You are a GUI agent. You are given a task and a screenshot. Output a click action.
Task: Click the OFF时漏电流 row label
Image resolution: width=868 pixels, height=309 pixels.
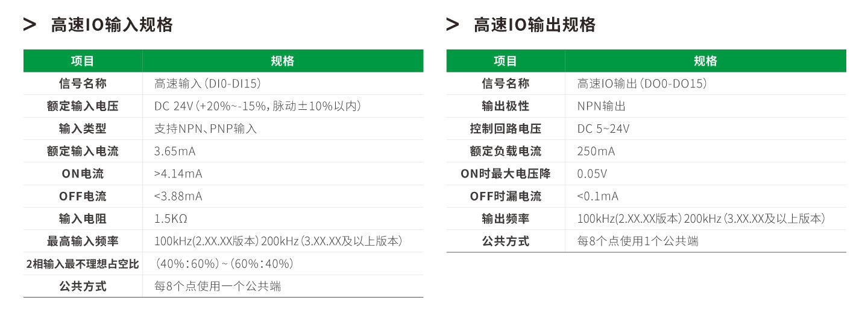505,196
